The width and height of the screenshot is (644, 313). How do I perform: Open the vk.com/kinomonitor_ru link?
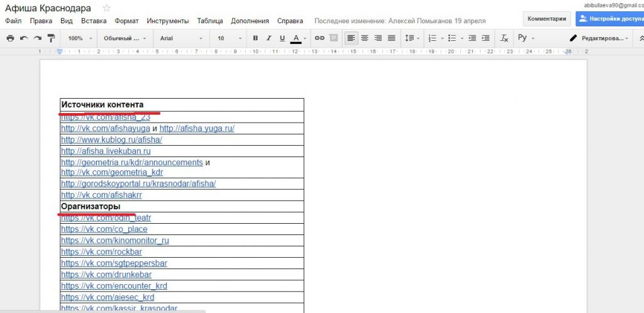click(x=114, y=240)
